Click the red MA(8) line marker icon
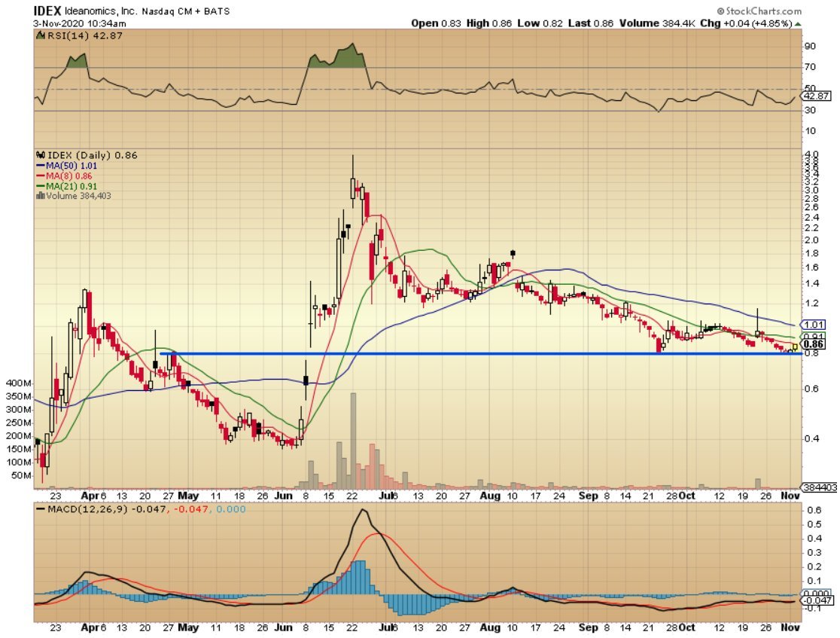Image resolution: width=840 pixels, height=638 pixels. pos(41,175)
